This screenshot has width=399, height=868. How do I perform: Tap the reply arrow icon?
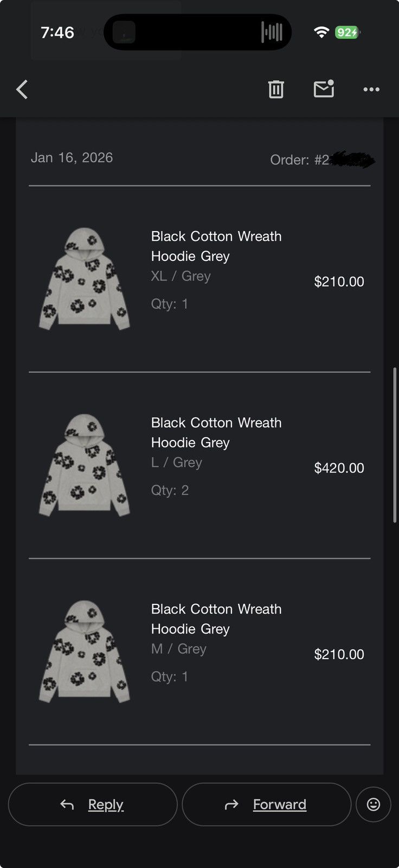pyautogui.click(x=67, y=805)
